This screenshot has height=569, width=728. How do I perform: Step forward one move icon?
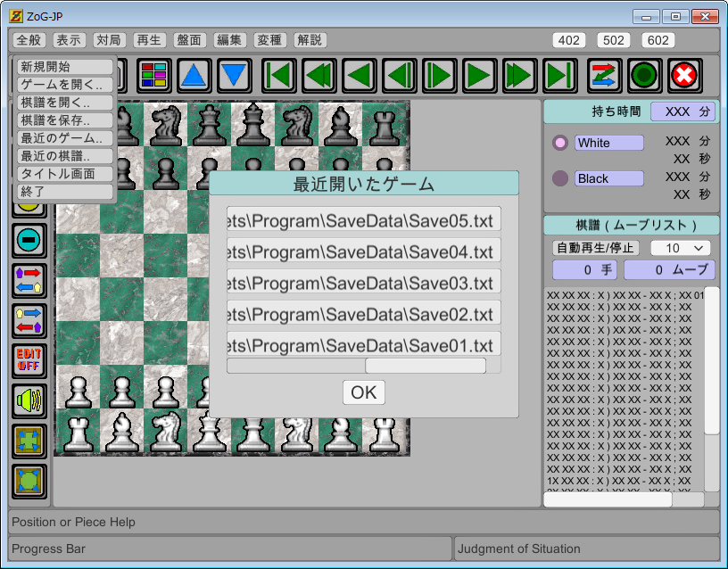pyautogui.click(x=440, y=76)
